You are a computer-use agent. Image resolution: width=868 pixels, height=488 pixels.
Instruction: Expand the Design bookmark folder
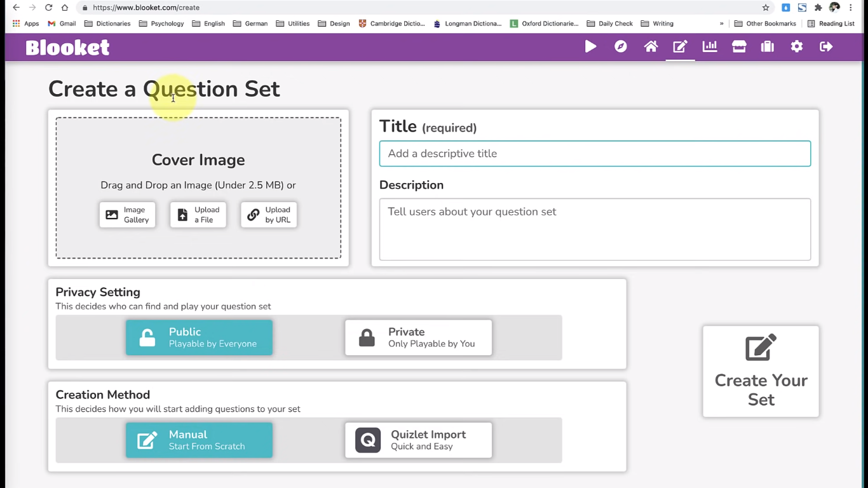(334, 24)
